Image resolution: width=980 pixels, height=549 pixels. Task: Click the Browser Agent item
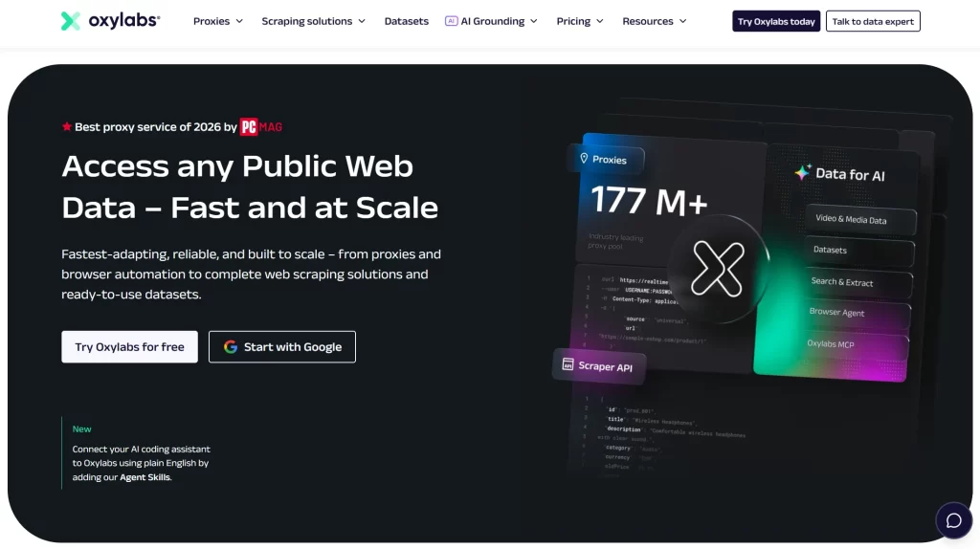[x=856, y=313]
